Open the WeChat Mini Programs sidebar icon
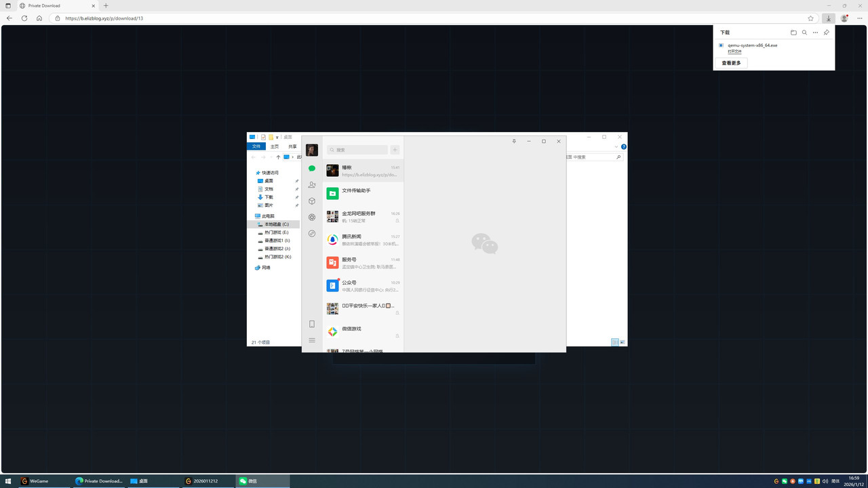This screenshot has height=488, width=868. click(312, 233)
